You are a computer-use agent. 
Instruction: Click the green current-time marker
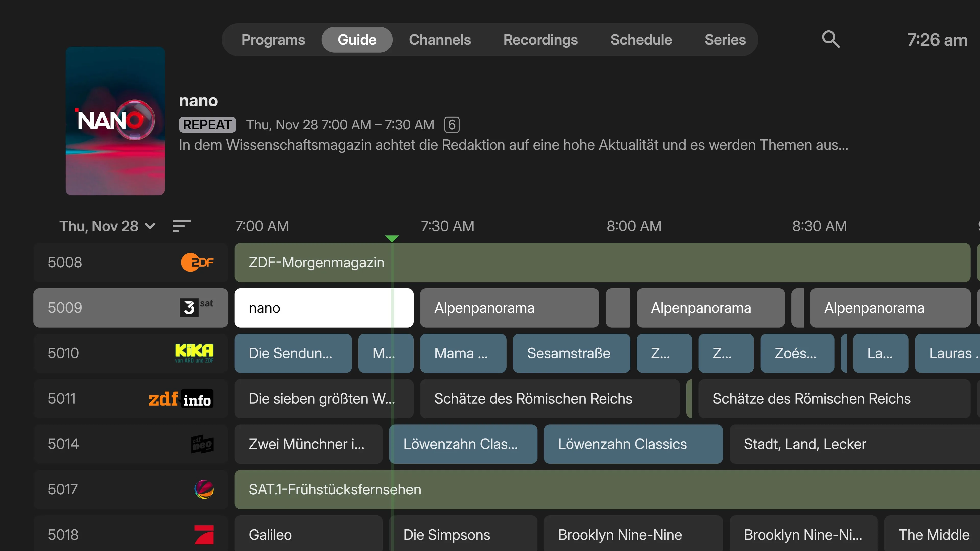click(392, 239)
